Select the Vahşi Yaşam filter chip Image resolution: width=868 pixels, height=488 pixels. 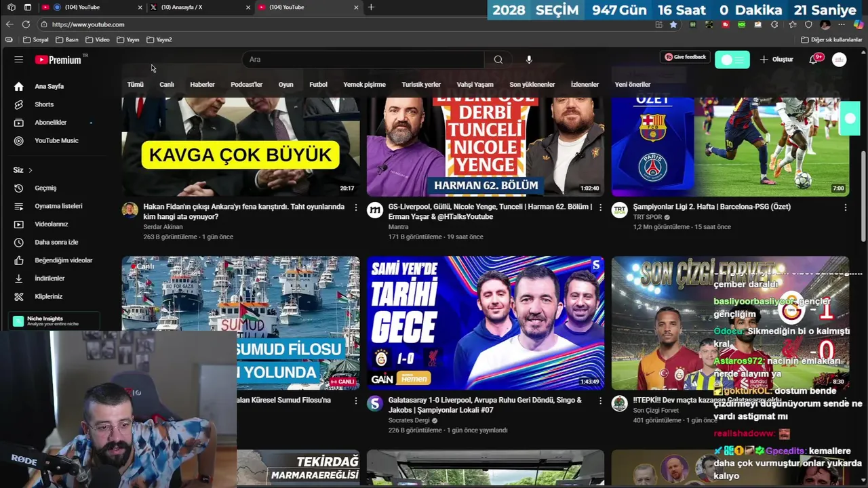point(475,85)
